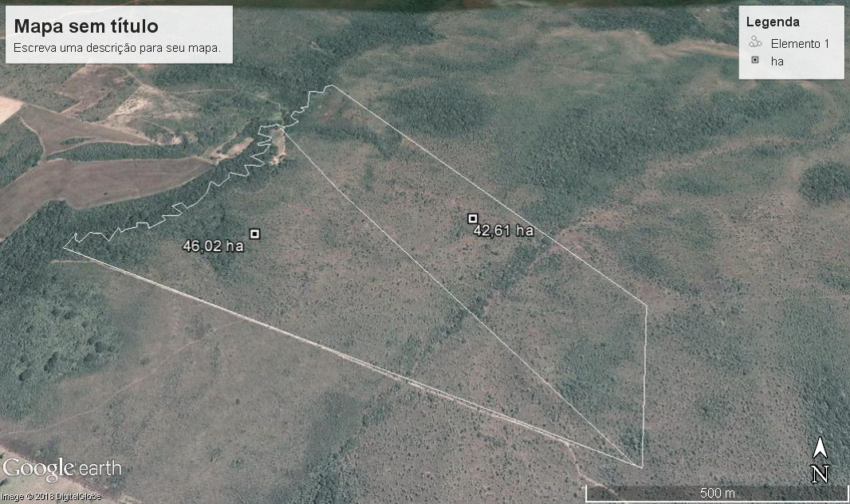Click the ha square icon in legend
The image size is (850, 504).
click(x=754, y=61)
